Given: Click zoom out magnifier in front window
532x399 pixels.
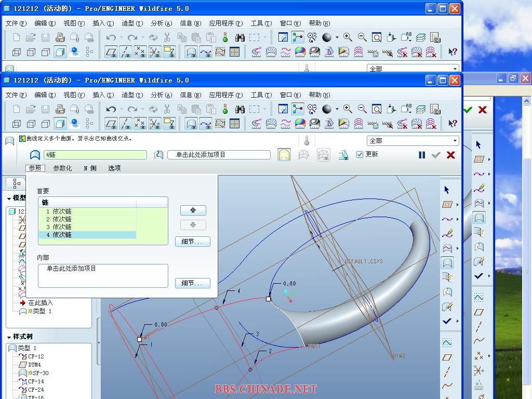Looking at the screenshot, I should point(362,109).
